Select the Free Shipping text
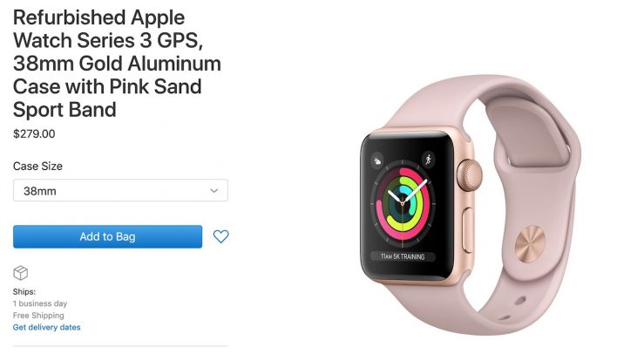The height and width of the screenshot is (354, 644). point(38,316)
